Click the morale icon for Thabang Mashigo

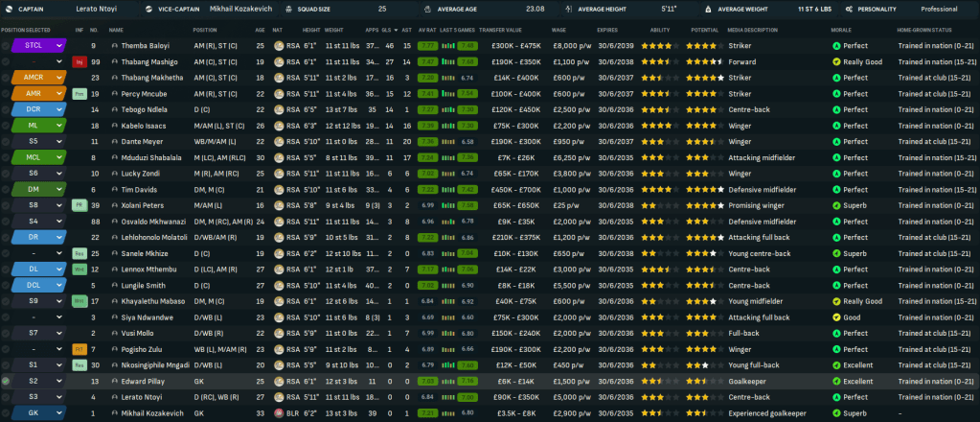tap(836, 61)
